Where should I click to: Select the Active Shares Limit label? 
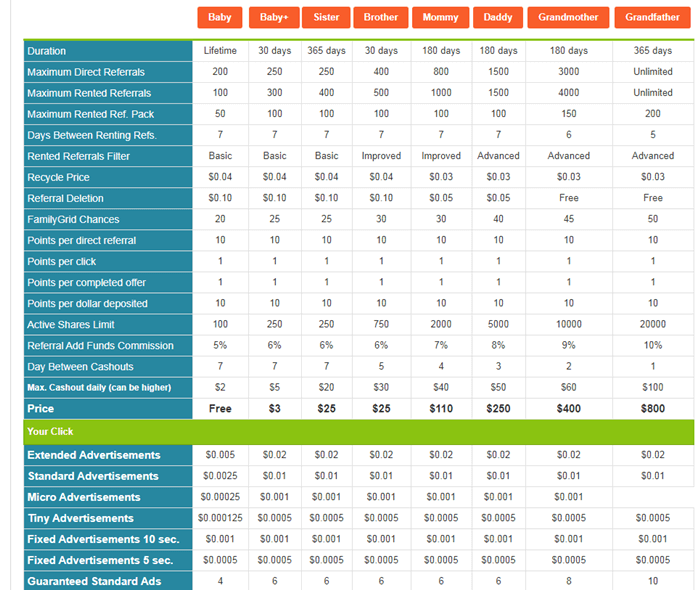71,324
